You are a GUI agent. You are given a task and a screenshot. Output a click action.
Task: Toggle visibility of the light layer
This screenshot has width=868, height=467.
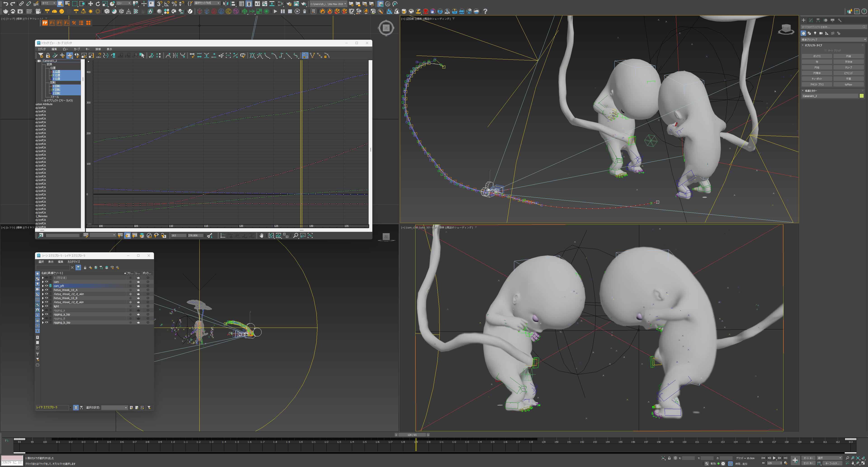pos(47,306)
